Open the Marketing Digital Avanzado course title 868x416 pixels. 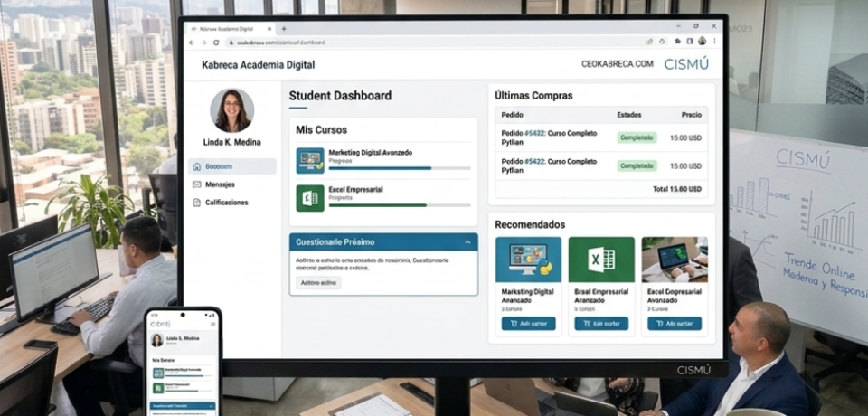click(371, 152)
